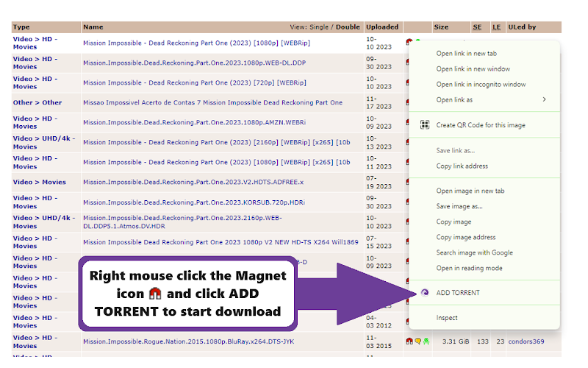Select Open link in incognito window

pos(481,84)
